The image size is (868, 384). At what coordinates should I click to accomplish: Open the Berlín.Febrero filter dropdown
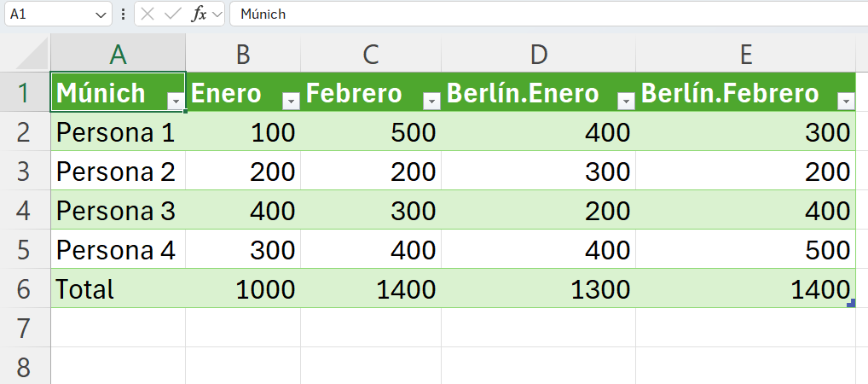(x=846, y=102)
